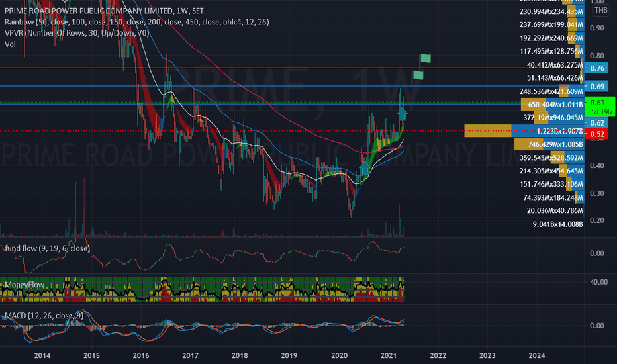
Task: Click the 0.80 price axis value
Action: (597, 56)
